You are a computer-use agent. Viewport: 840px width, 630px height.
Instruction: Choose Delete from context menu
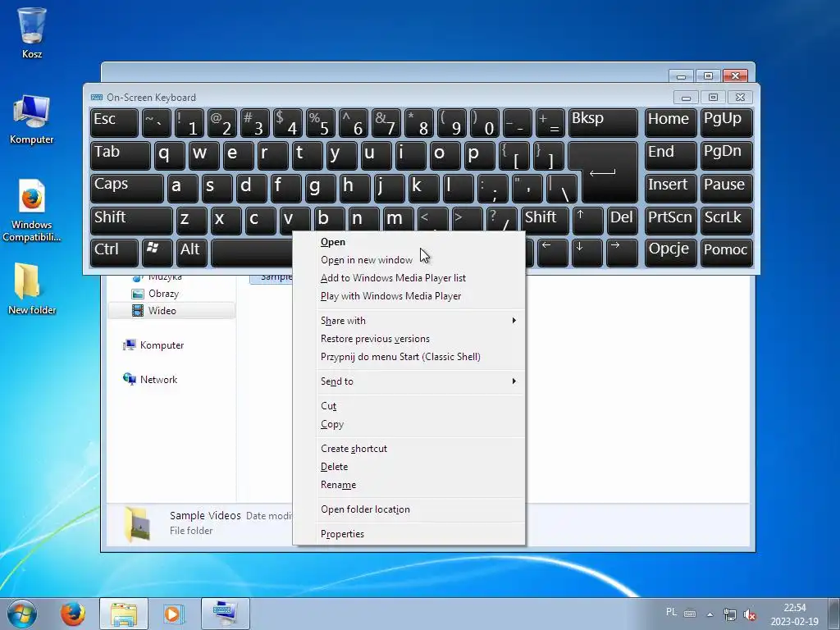coord(421,467)
